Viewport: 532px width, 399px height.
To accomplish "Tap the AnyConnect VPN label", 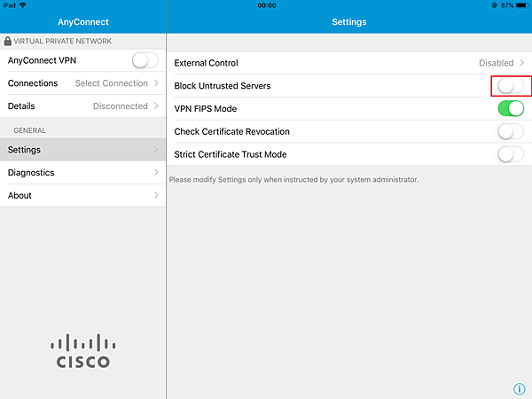I will tap(42, 60).
